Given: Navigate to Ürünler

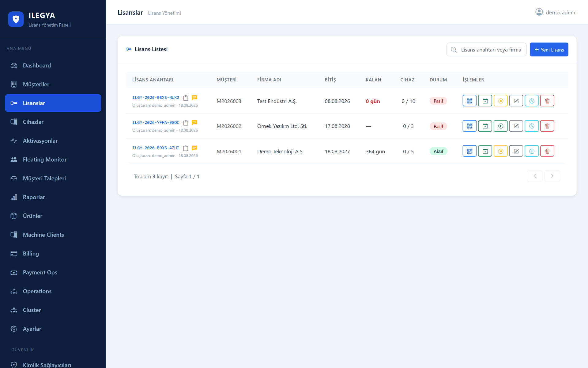Looking at the screenshot, I should (x=53, y=216).
